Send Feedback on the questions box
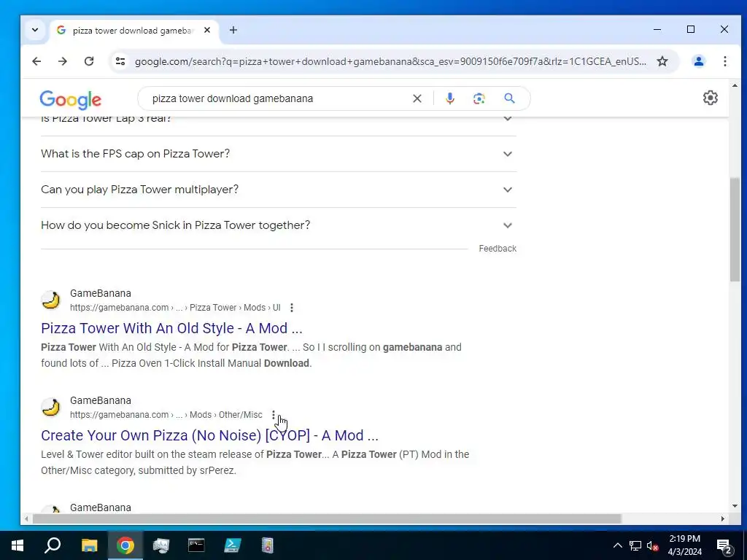747x560 pixels. tap(498, 249)
